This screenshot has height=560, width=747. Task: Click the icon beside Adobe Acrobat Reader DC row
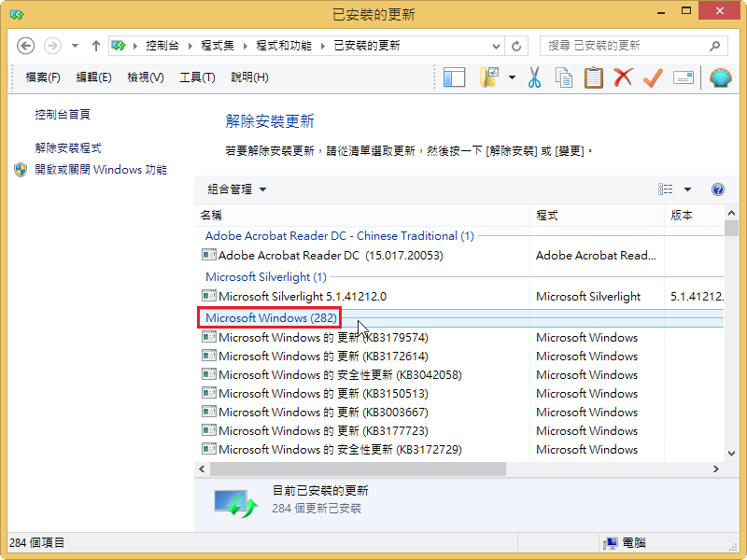pyautogui.click(x=208, y=255)
